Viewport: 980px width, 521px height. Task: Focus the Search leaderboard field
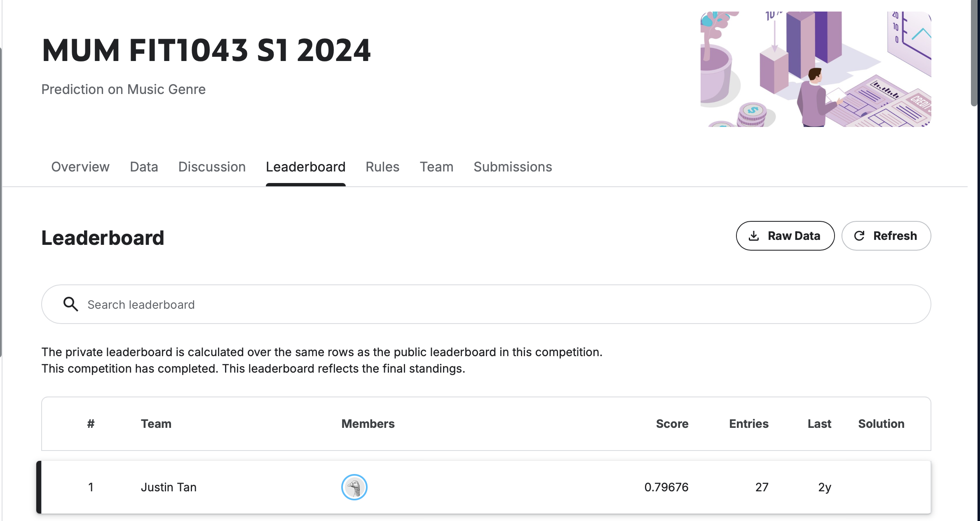click(x=495, y=304)
